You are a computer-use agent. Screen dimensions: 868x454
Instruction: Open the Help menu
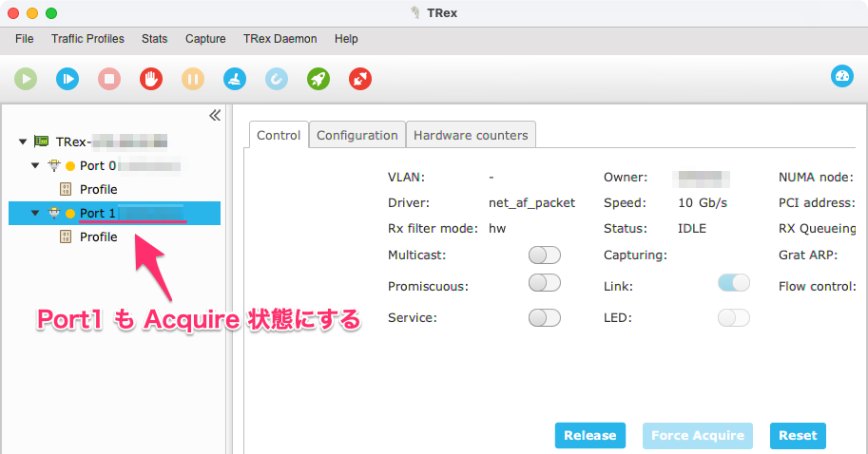(x=346, y=39)
